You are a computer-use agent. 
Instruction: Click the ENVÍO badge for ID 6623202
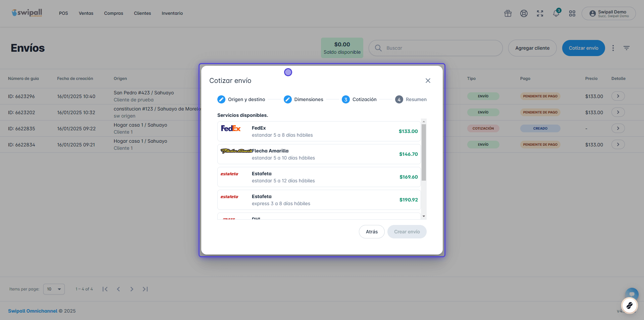tap(483, 112)
